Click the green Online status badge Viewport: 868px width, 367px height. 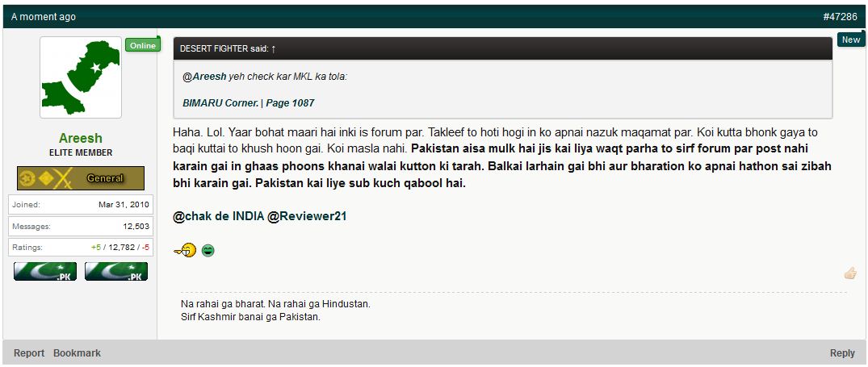pyautogui.click(x=143, y=45)
